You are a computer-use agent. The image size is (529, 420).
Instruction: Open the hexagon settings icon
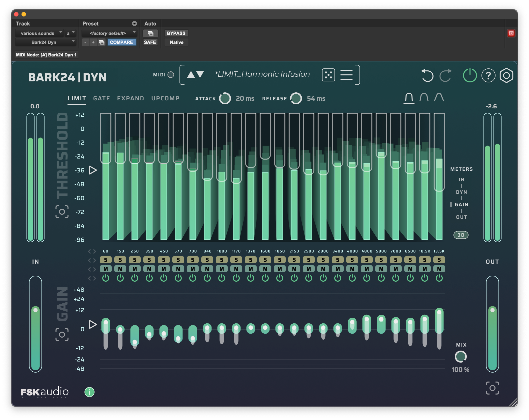pos(506,75)
